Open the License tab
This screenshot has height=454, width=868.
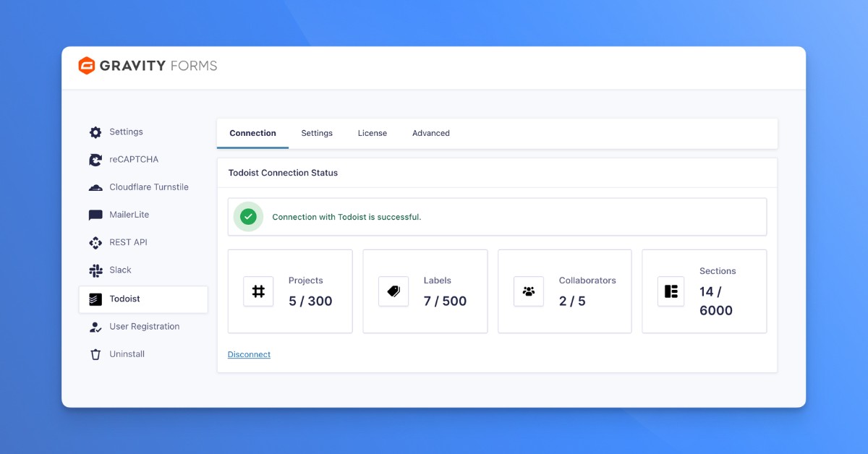[372, 133]
